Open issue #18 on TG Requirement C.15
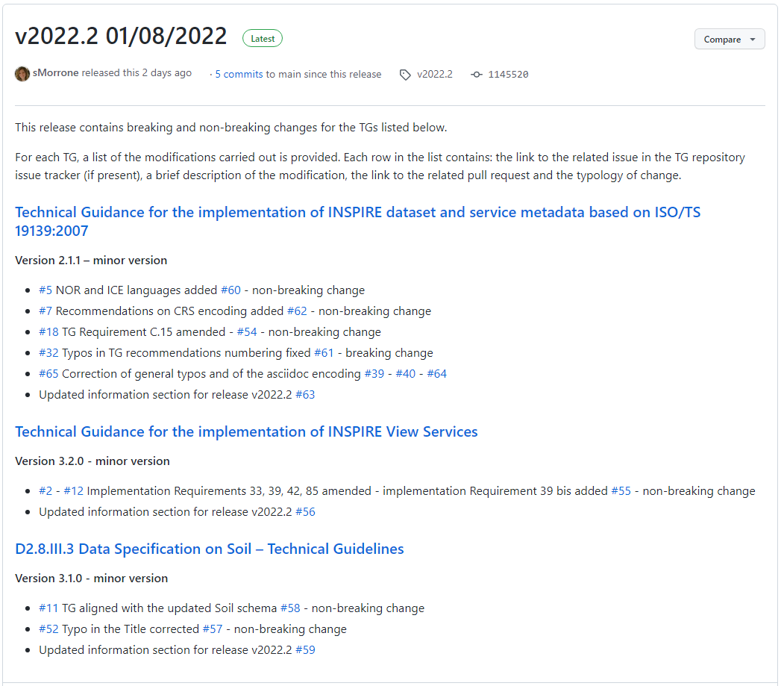The image size is (784, 686). click(x=48, y=332)
